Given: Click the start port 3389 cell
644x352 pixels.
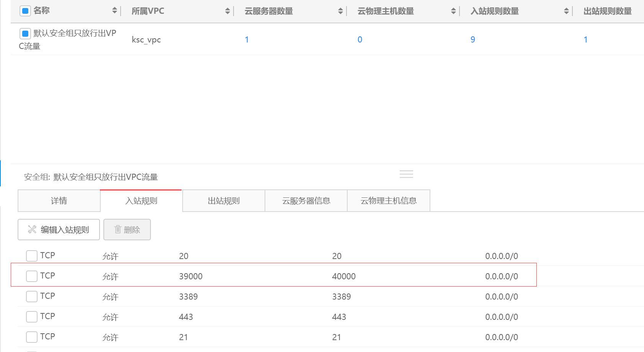Looking at the screenshot, I should [188, 297].
